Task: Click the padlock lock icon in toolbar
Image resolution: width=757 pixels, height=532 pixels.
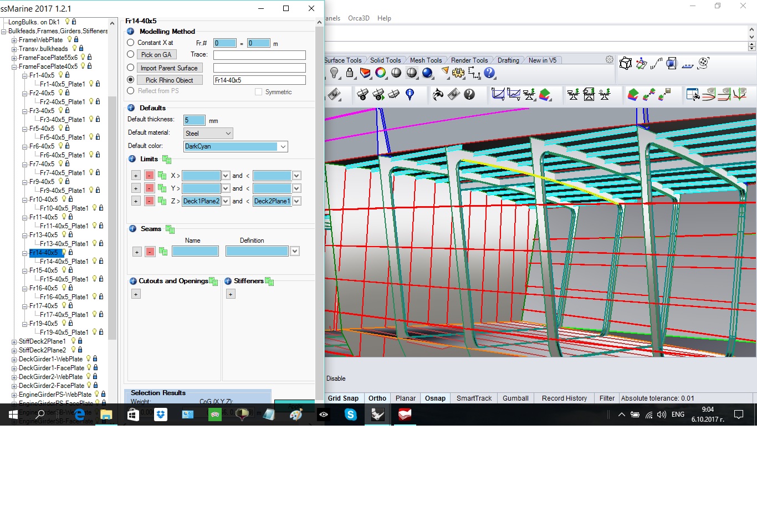Action: point(350,73)
